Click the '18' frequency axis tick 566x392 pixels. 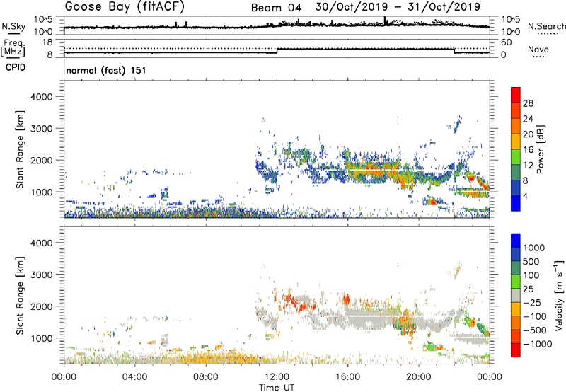(x=47, y=42)
